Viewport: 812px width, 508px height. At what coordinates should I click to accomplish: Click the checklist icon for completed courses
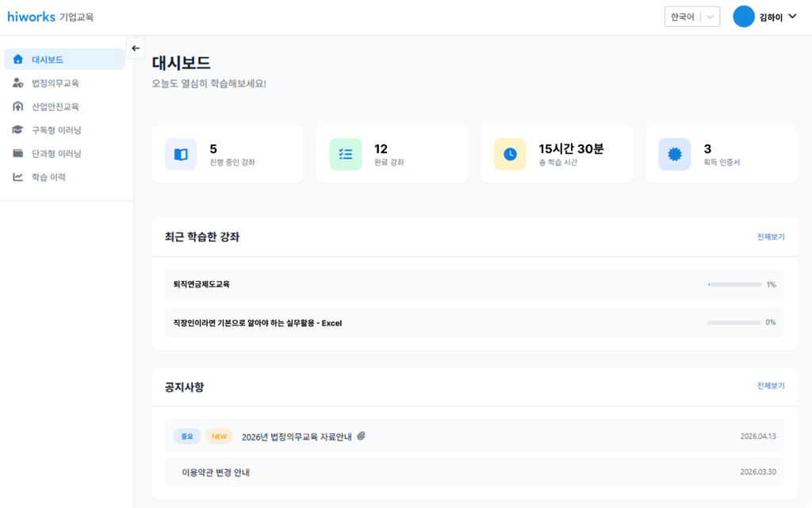point(345,154)
